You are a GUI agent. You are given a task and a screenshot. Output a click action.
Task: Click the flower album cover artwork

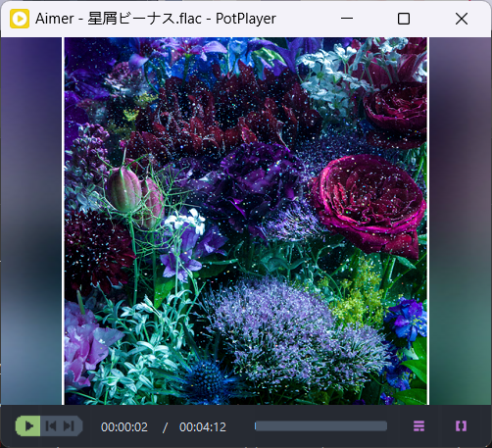click(246, 221)
